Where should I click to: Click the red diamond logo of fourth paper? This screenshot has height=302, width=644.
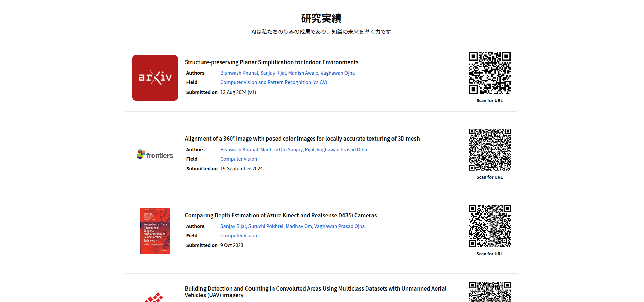pyautogui.click(x=155, y=298)
